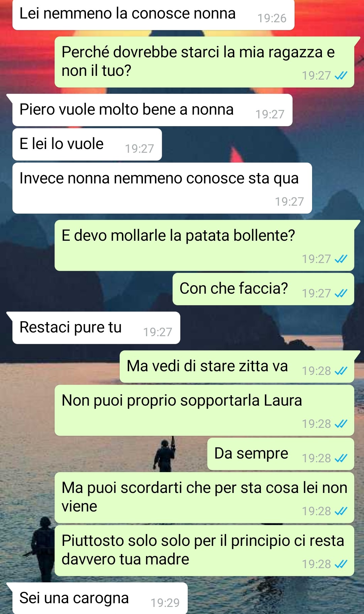Image resolution: width=364 pixels, height=614 pixels.
Task: Select the "Con che faccia?" sent message text
Action: pos(234,289)
